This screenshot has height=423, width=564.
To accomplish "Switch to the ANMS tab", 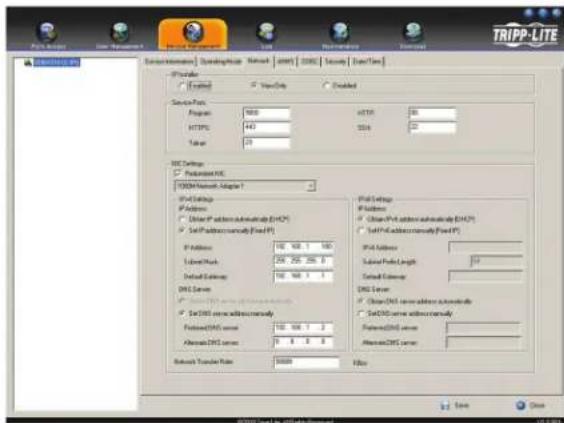I will (x=286, y=62).
